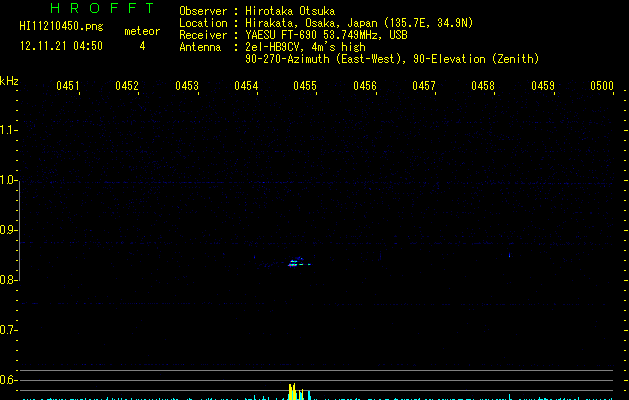Click the 0.6 kHz frequency label
629x400 pixels.
8,380
